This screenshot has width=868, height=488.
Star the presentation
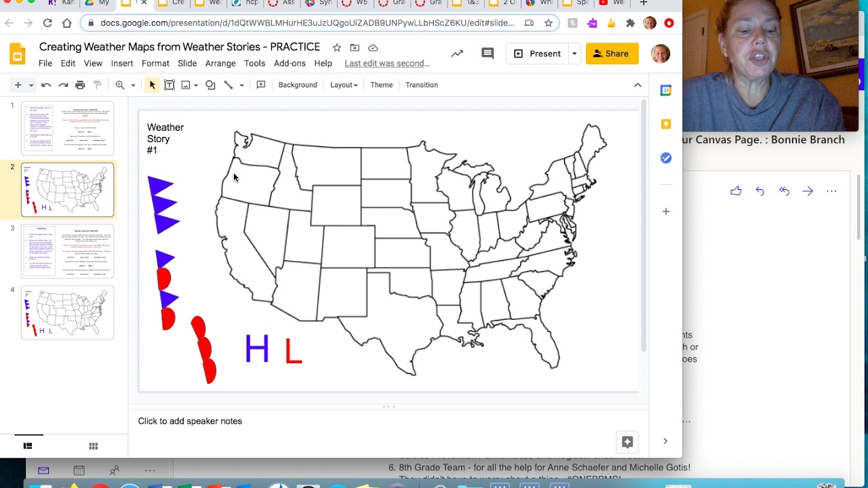pos(336,47)
